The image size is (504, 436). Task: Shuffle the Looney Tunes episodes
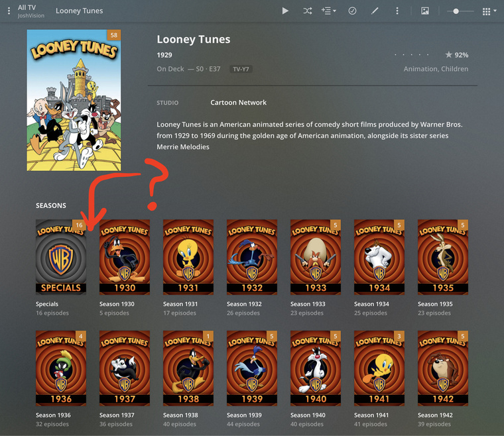[x=308, y=11]
